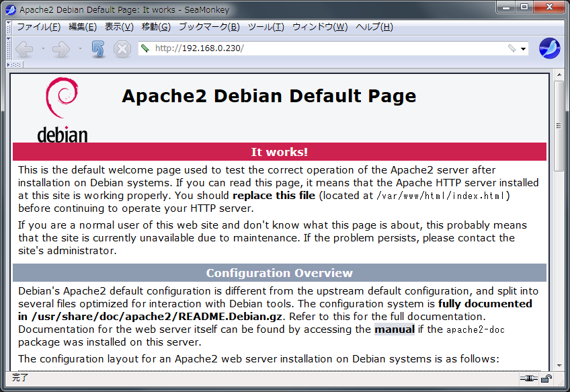This screenshot has height=392, width=570.
Task: Expand the collapsed toolbar grippy below navigation
Action: (15, 65)
